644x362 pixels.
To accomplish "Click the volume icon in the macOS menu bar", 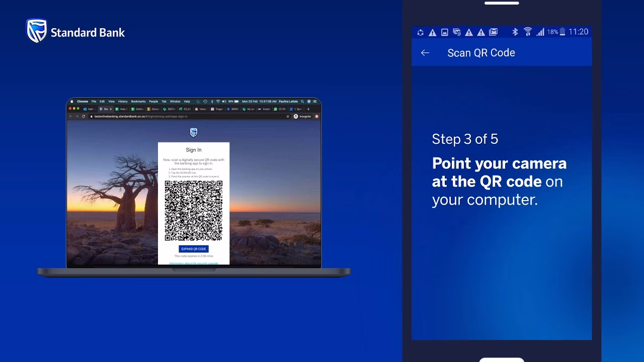I will pyautogui.click(x=224, y=102).
